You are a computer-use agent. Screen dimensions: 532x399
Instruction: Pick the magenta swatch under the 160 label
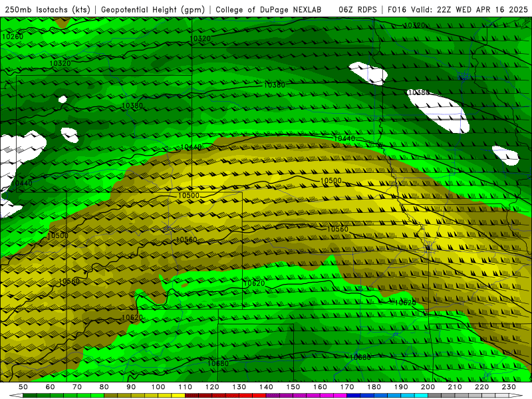(327, 396)
